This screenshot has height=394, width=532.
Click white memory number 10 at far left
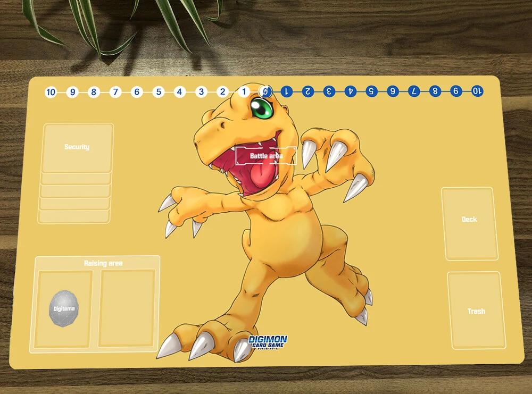pos(51,91)
